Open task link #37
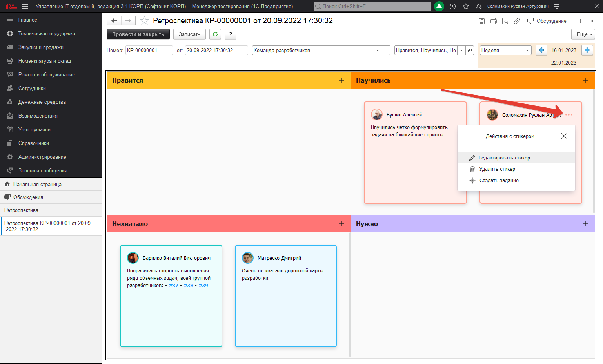This screenshot has width=603, height=364. pos(173,286)
